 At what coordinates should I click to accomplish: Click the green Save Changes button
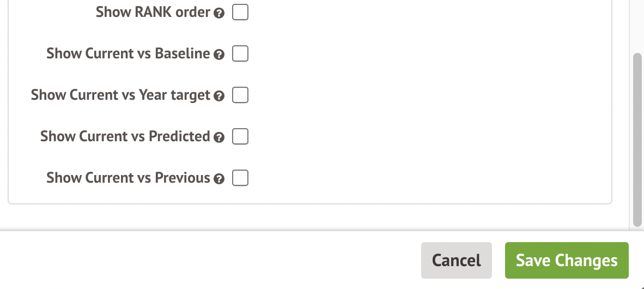click(567, 261)
